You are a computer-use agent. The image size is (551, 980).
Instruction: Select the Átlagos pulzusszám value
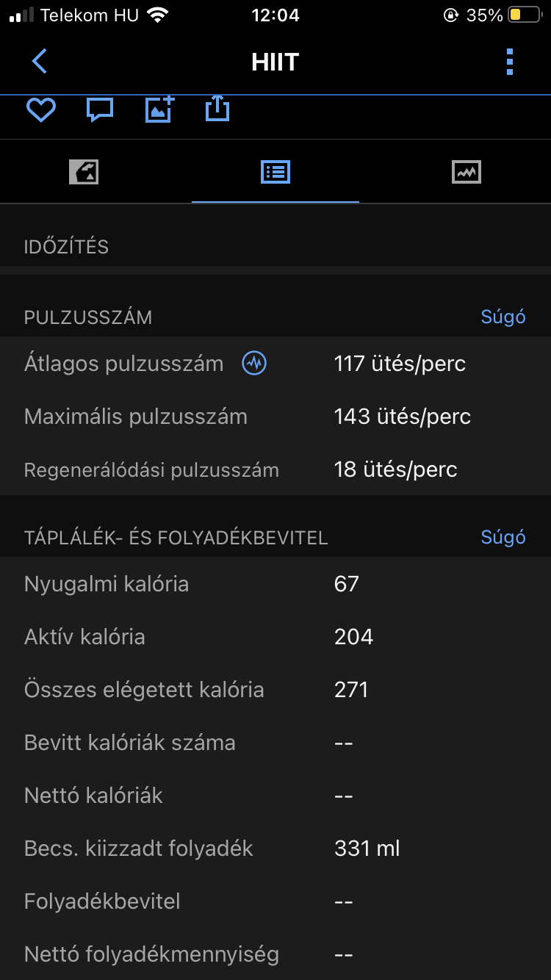(400, 364)
